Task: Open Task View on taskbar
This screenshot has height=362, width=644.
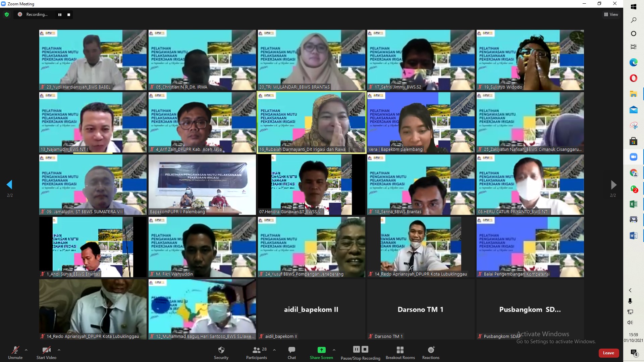Action: pos(634,47)
